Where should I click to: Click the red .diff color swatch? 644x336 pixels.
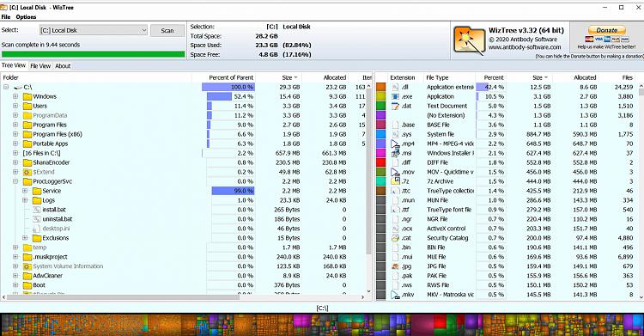coord(381,162)
